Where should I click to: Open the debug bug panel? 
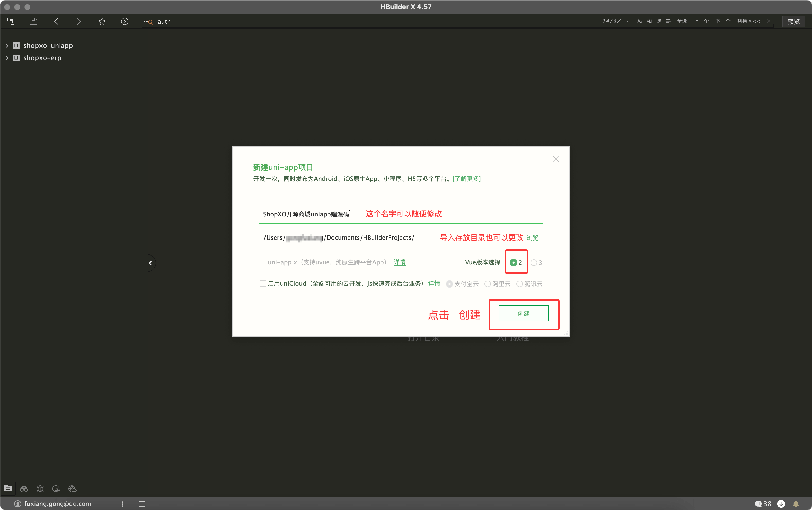point(40,488)
